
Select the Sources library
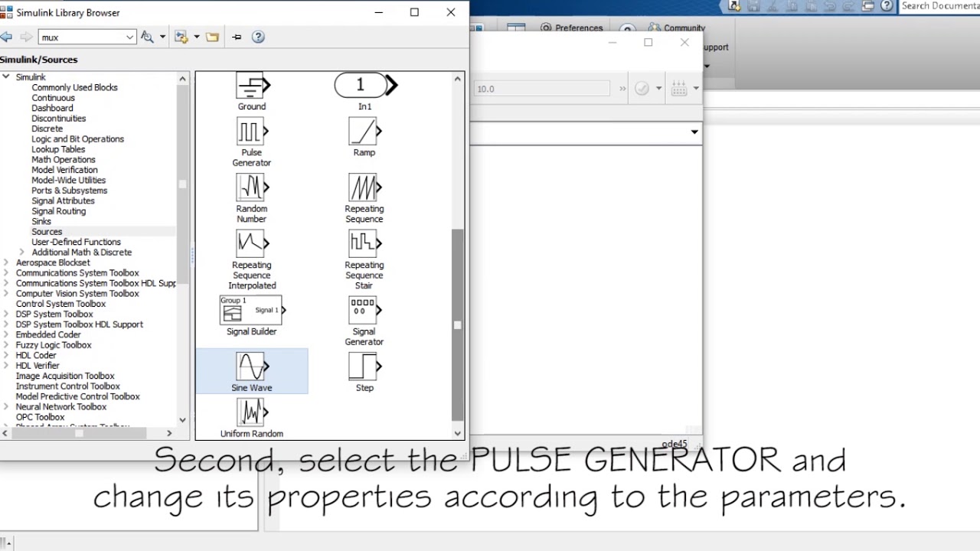(47, 231)
